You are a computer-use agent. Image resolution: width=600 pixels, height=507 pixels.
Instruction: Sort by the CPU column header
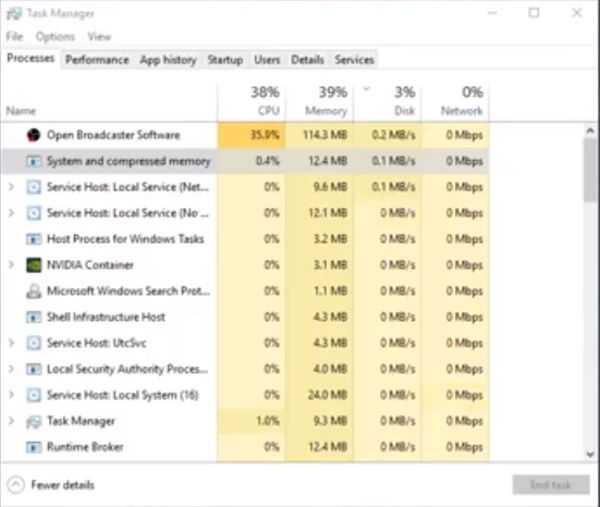[251, 101]
